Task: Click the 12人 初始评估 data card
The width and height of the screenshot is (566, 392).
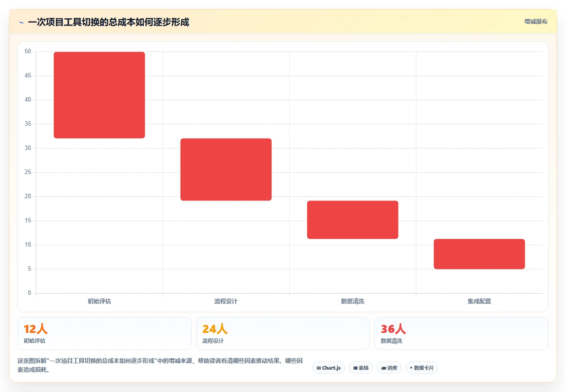Action: tap(104, 333)
